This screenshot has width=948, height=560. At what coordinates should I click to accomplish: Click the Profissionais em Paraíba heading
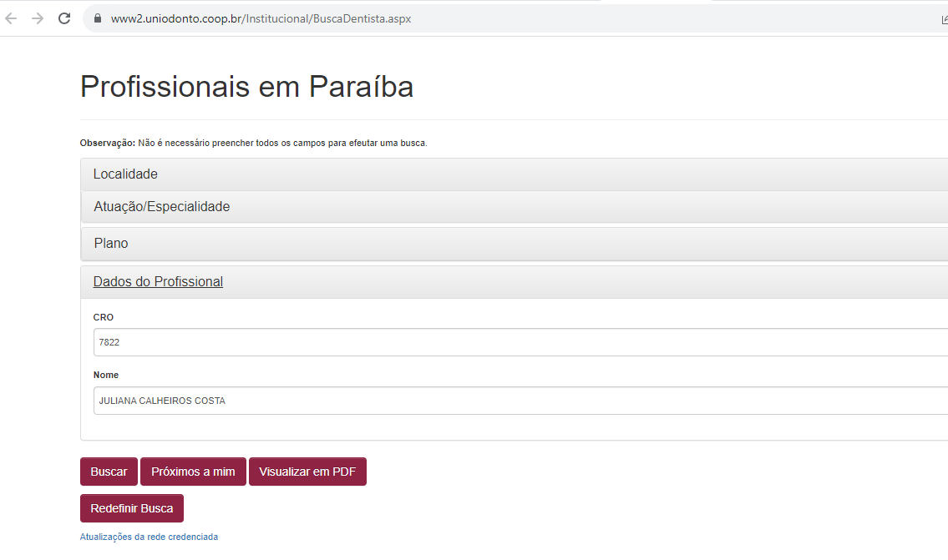coord(246,87)
